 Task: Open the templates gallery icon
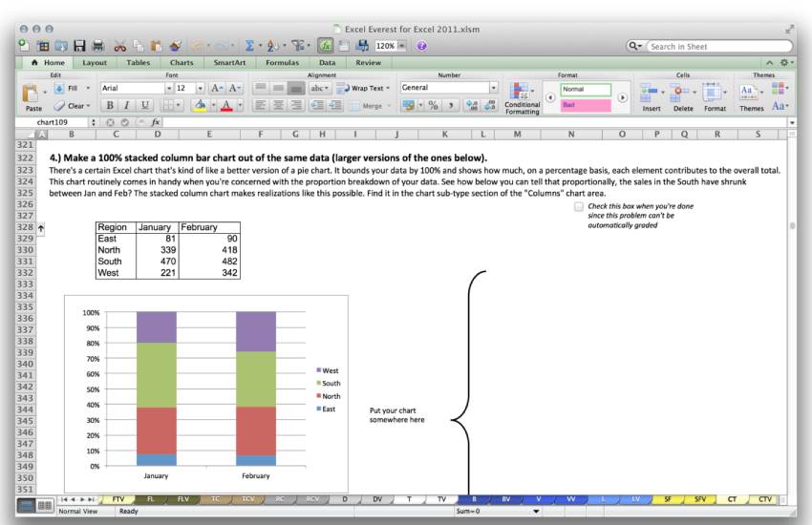[43, 46]
